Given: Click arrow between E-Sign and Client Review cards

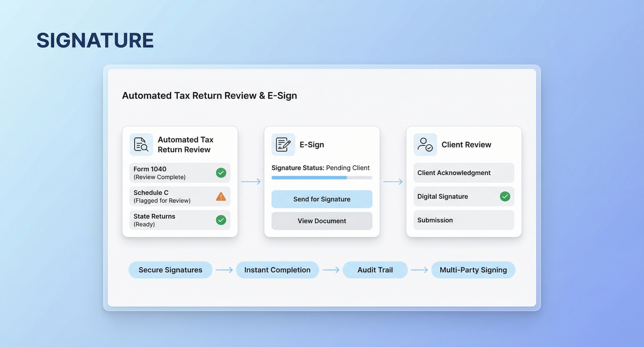Looking at the screenshot, I should coord(393,182).
